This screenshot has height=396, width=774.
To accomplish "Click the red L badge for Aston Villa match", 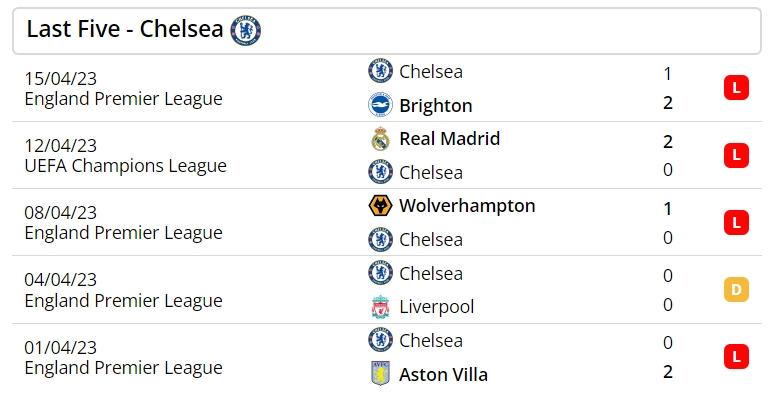I will click(736, 356).
